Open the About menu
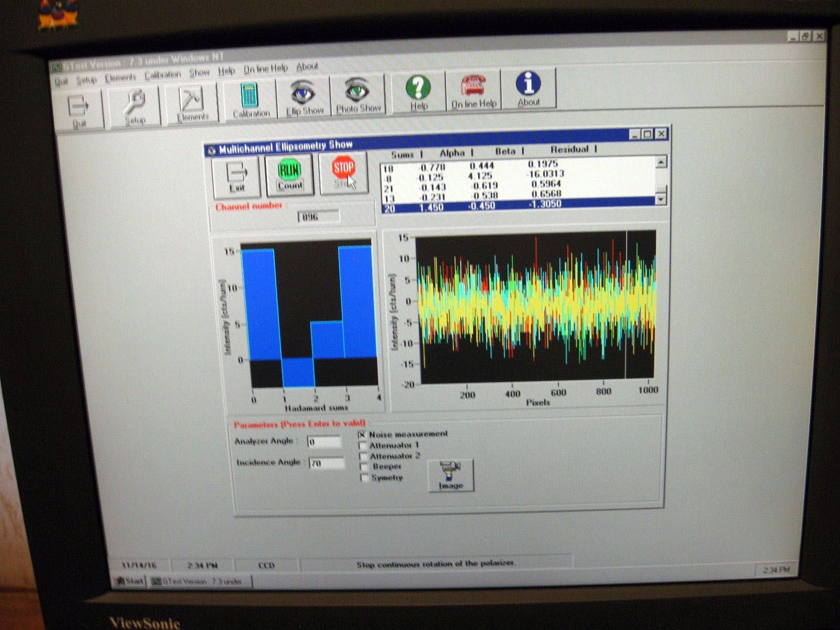This screenshot has height=630, width=840. tap(307, 66)
